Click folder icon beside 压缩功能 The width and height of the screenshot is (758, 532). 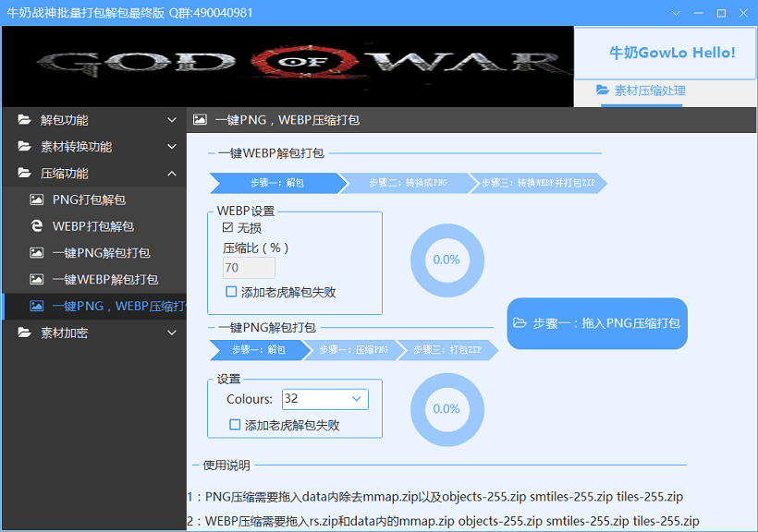[24, 173]
